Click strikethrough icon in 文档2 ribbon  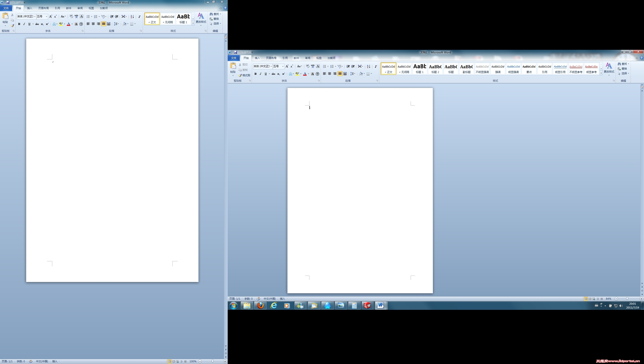pos(37,24)
